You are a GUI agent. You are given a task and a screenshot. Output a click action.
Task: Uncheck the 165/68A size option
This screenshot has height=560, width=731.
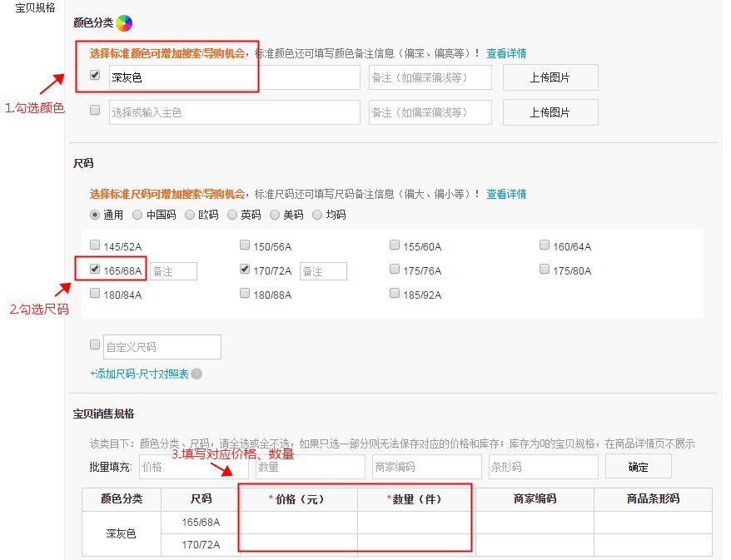[94, 269]
